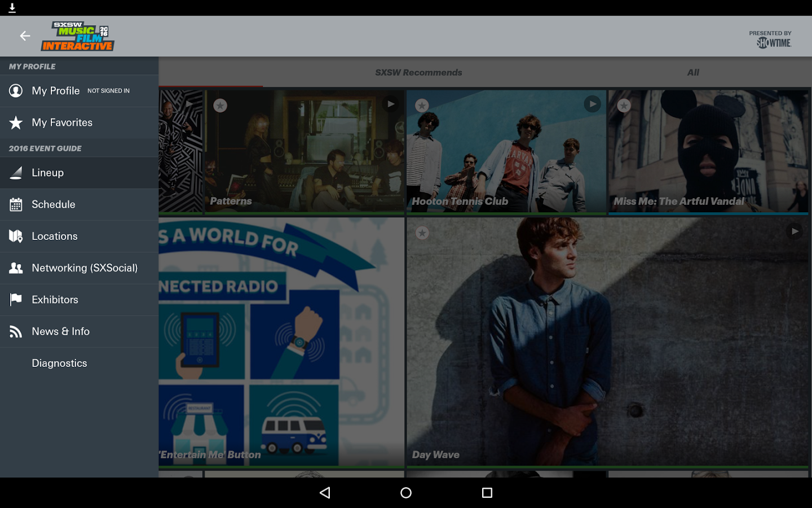Viewport: 812px width, 508px height.
Task: Open the SXSW Music Film Interactive logo
Action: 78,36
